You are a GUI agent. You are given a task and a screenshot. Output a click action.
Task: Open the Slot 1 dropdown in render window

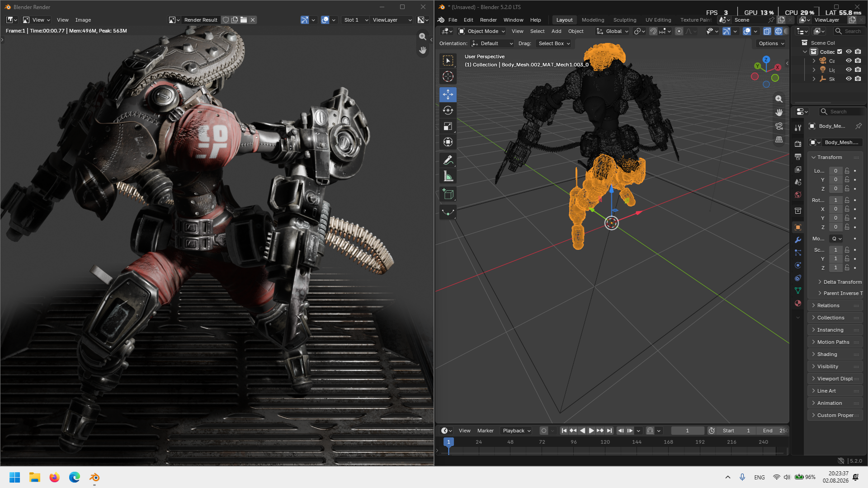[356, 20]
